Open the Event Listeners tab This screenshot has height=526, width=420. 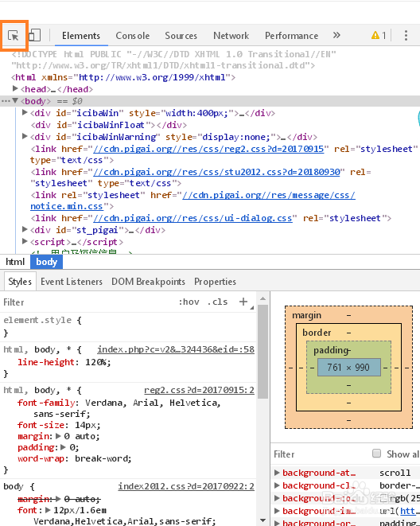[72, 282]
